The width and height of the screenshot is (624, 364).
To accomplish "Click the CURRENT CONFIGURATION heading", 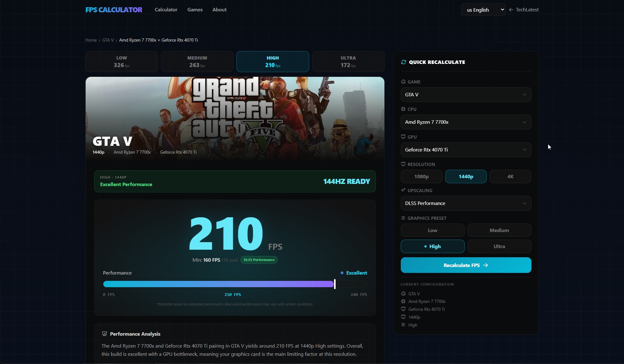I will click(427, 284).
